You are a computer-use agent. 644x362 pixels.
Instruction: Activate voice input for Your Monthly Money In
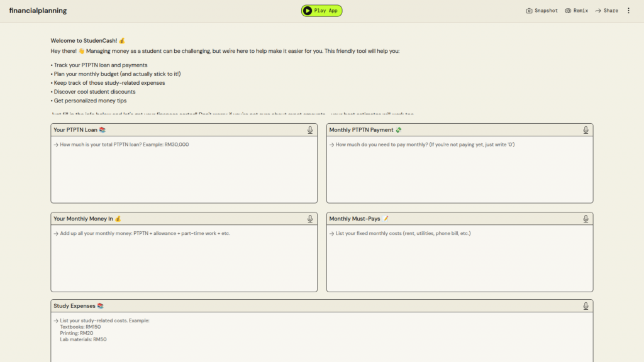(x=310, y=219)
